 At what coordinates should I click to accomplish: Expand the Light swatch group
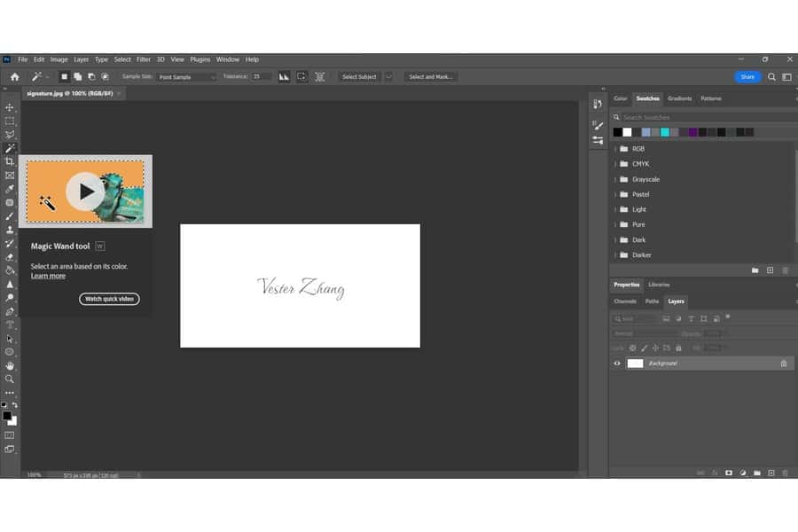[615, 209]
